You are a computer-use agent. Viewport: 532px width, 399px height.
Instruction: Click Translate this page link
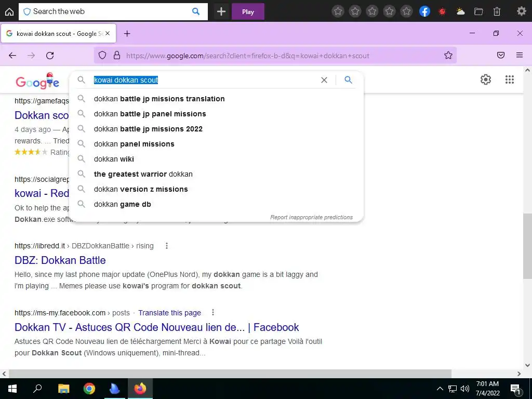tap(170, 313)
